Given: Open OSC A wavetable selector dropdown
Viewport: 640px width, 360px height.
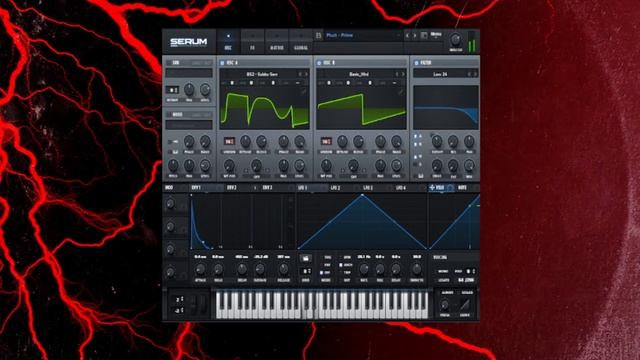Looking at the screenshot, I should pos(262,74).
